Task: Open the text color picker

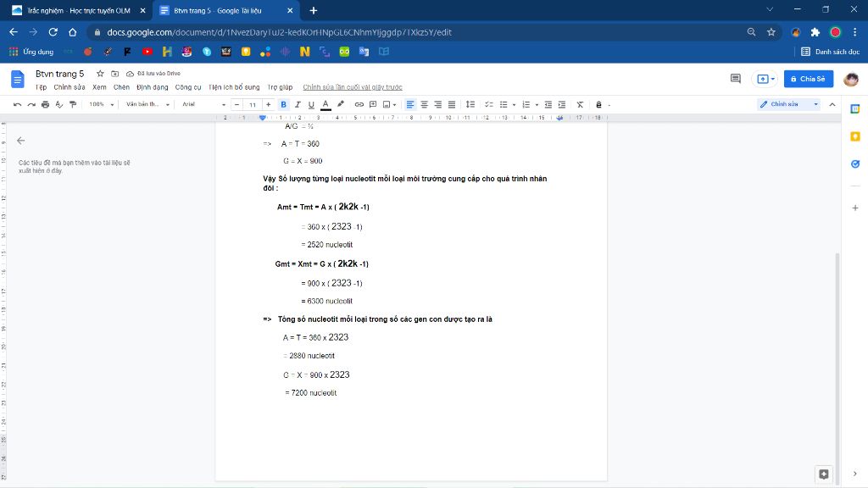Action: point(325,104)
